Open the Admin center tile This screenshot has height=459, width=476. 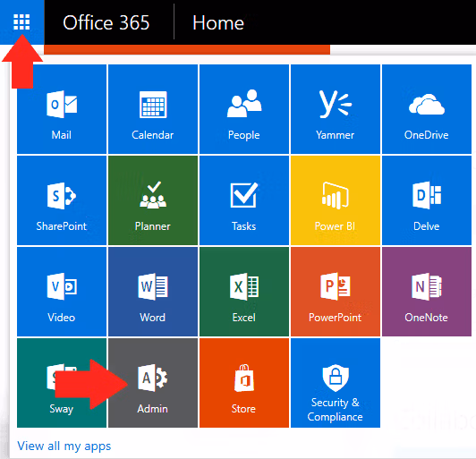(153, 383)
